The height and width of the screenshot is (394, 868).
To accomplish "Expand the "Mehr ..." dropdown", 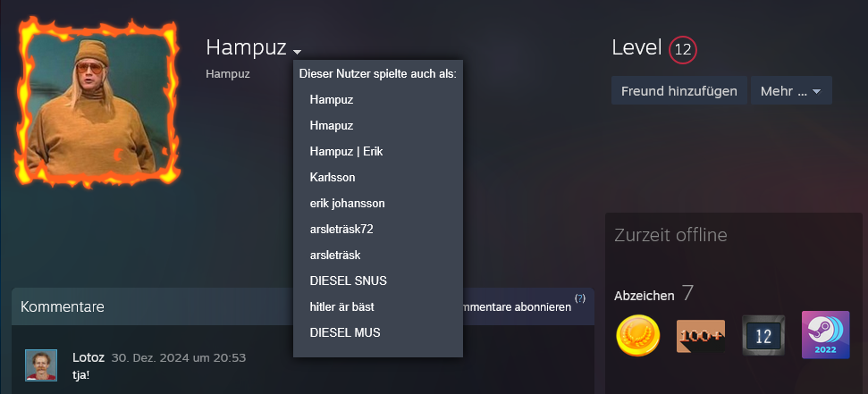I will point(791,91).
